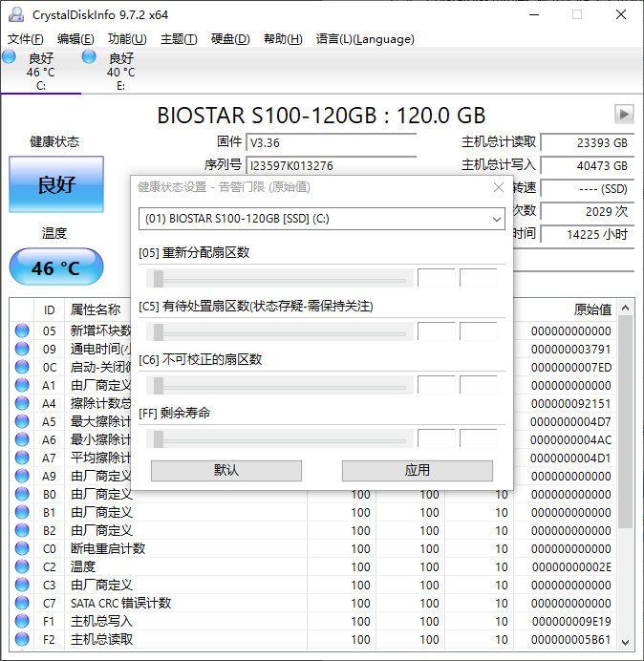Open the 编辑(E) menu
This screenshot has height=661, width=644.
[75, 39]
